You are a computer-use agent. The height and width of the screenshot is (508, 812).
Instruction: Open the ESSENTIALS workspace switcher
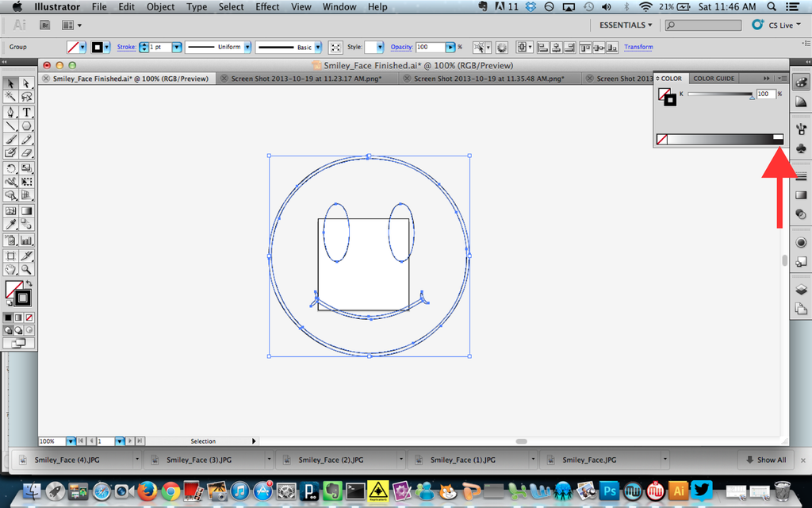tap(626, 25)
